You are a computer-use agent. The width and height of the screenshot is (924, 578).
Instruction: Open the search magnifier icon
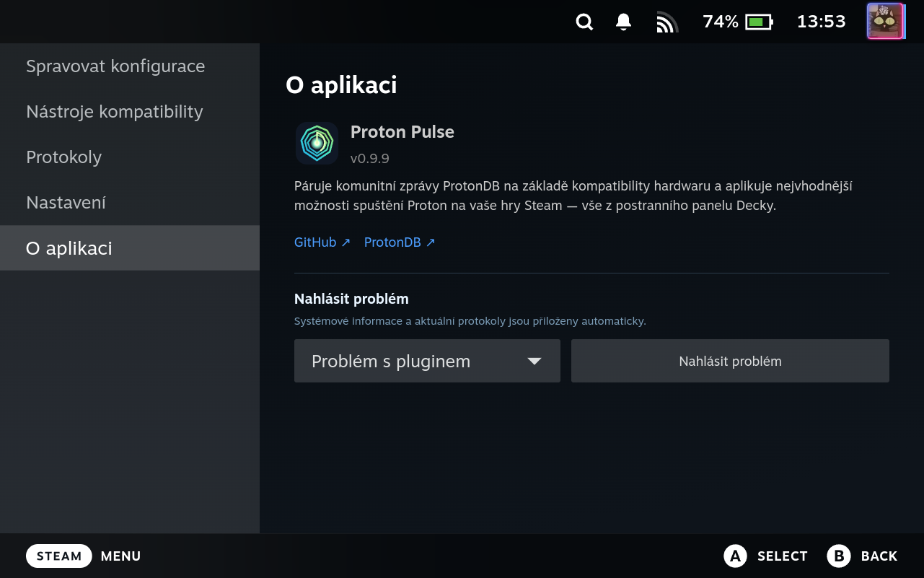coord(584,22)
